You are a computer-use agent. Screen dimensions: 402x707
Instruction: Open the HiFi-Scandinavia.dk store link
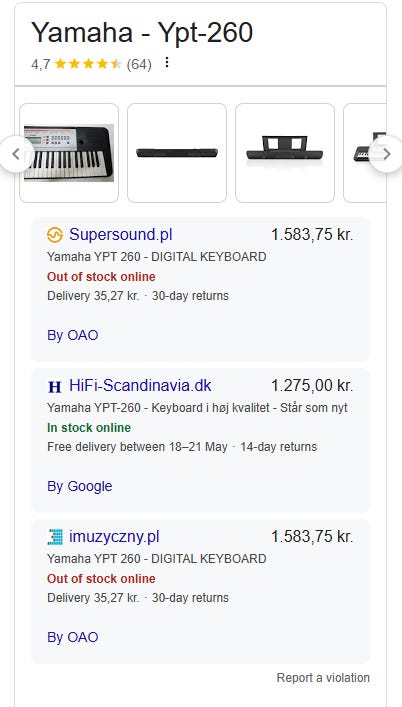pos(140,386)
